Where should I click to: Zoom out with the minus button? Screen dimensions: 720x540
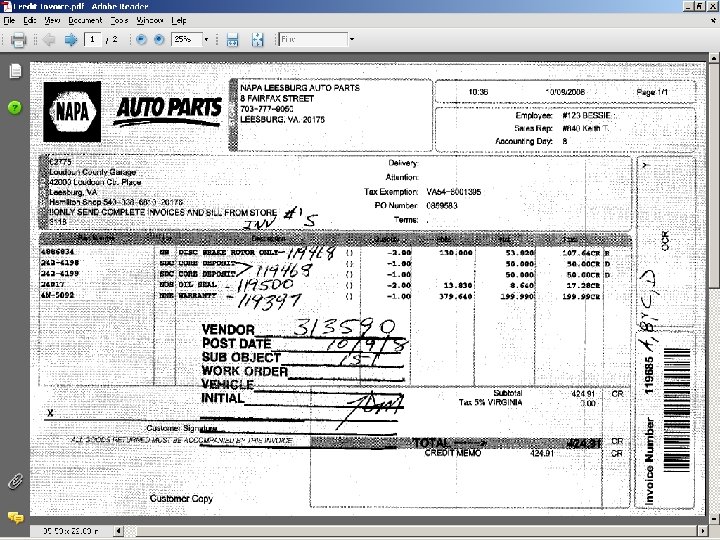pos(141,39)
